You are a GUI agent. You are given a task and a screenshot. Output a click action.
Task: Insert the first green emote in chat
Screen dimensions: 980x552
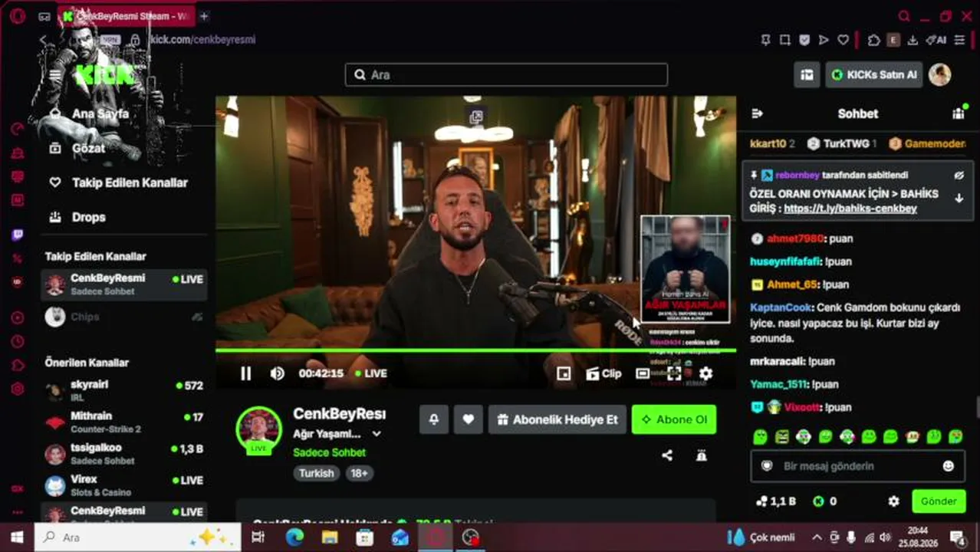click(760, 437)
